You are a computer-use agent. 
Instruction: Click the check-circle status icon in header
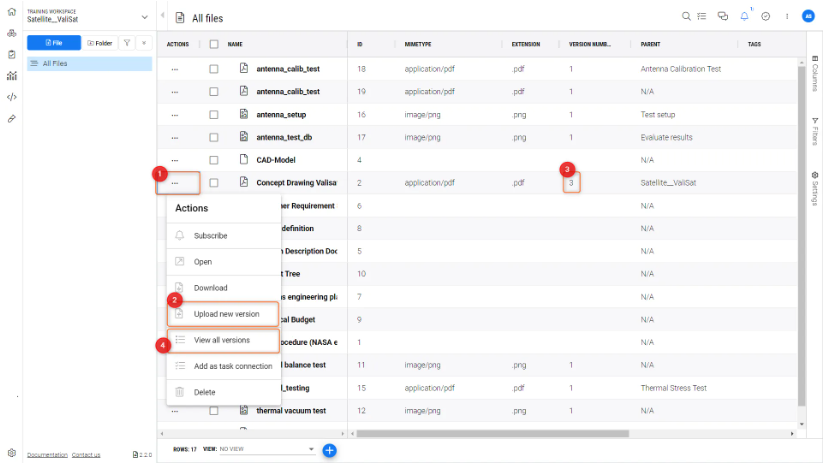tap(766, 17)
